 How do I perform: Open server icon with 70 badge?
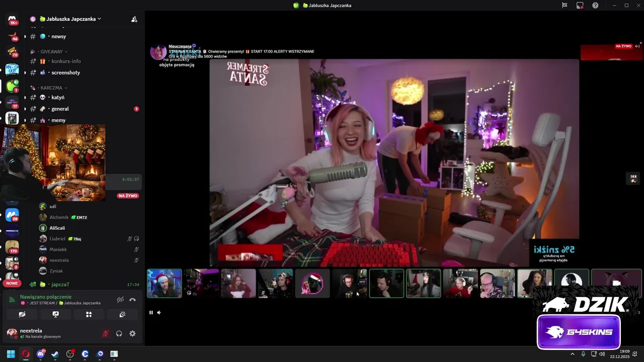pyautogui.click(x=12, y=52)
